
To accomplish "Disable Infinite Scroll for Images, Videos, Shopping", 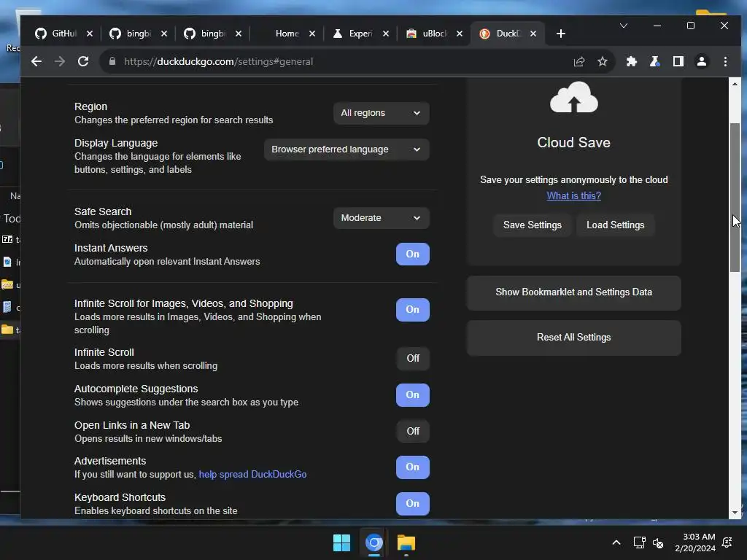I will point(413,309).
